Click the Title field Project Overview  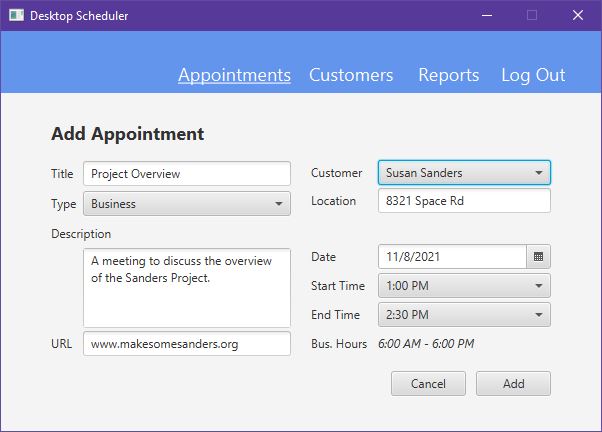[x=187, y=174]
